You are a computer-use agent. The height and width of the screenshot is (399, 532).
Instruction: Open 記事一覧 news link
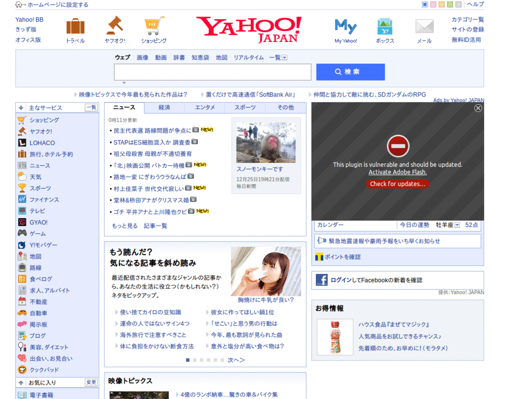point(155,226)
